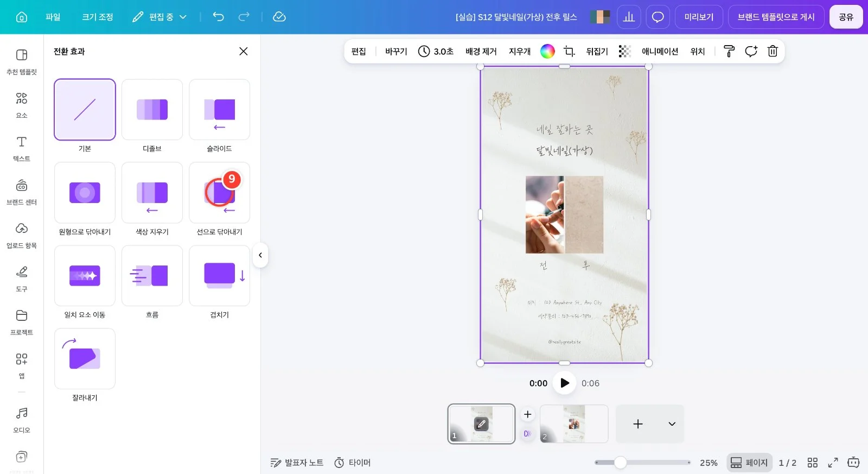Select the 슬라이드 transition
The image size is (868, 474).
tap(219, 110)
